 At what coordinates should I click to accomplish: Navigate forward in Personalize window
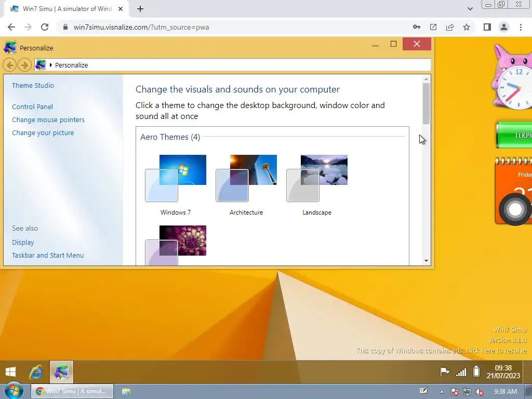tap(24, 65)
